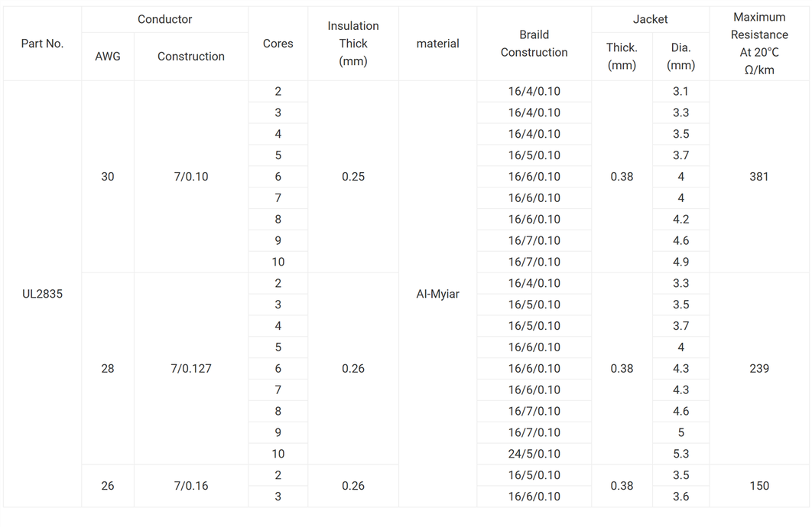
Task: Select the Cores column header
Action: (x=278, y=44)
